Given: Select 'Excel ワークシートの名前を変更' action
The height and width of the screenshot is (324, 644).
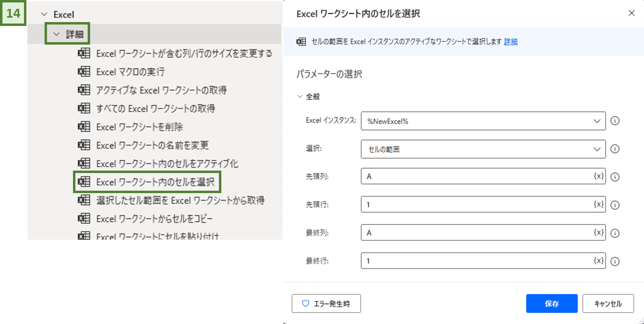Looking at the screenshot, I should pos(152,145).
